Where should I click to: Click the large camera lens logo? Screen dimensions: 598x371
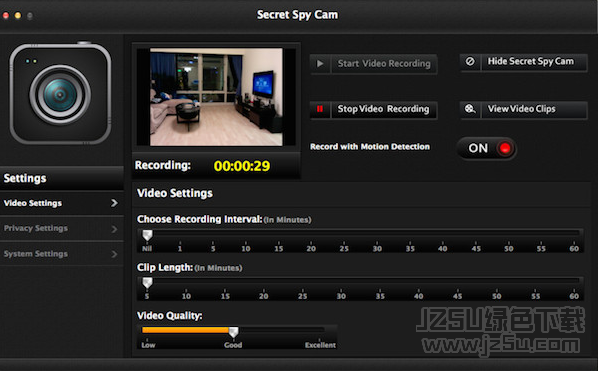click(x=60, y=94)
